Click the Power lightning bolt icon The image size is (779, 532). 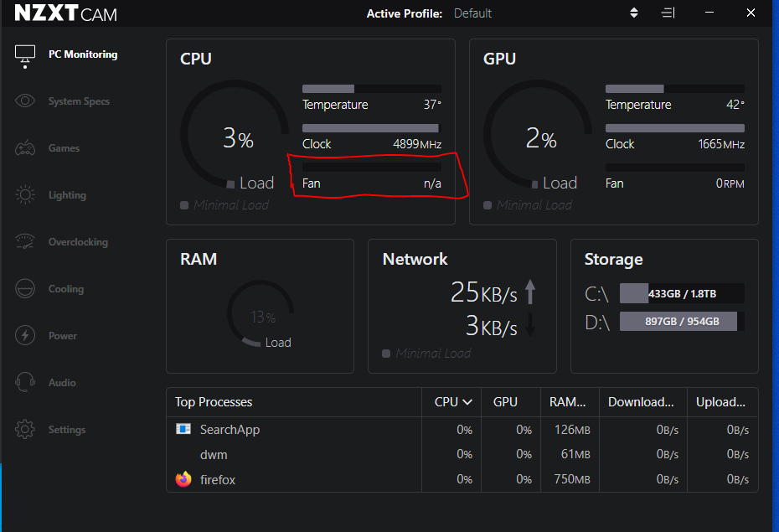click(x=25, y=335)
